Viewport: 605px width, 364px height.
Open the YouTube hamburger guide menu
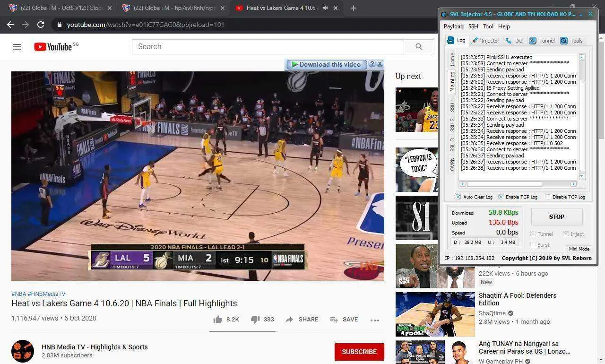point(17,47)
